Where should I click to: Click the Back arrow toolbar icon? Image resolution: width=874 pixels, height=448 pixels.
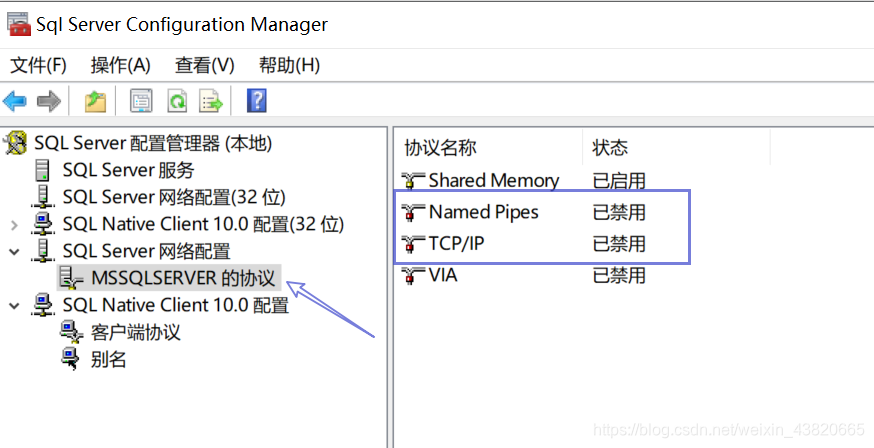pyautogui.click(x=14, y=101)
